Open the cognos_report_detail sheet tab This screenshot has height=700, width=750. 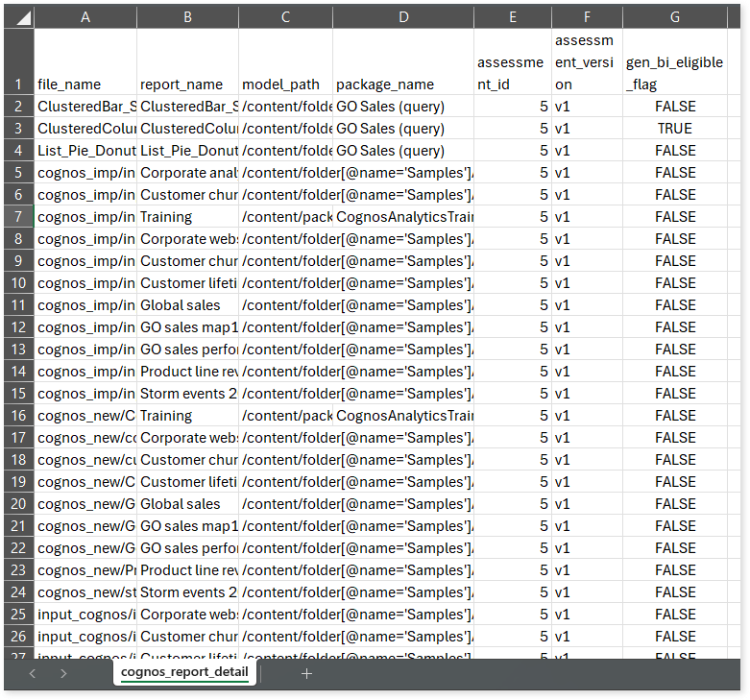[184, 672]
